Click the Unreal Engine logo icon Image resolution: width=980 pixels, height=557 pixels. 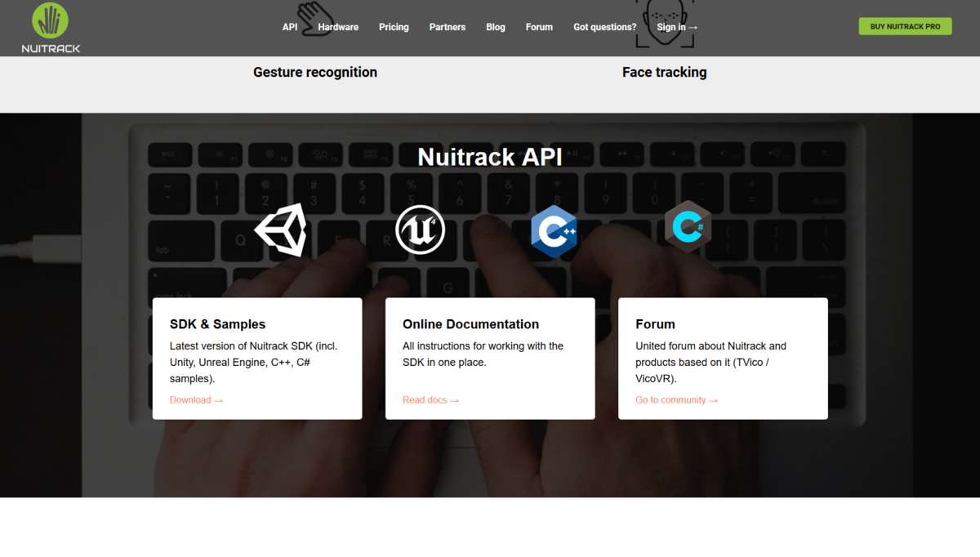point(421,229)
